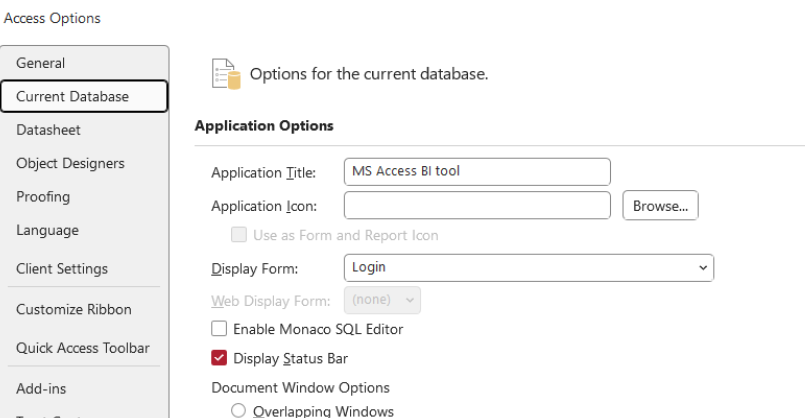
Task: Open Object Designers options
Action: (70, 163)
